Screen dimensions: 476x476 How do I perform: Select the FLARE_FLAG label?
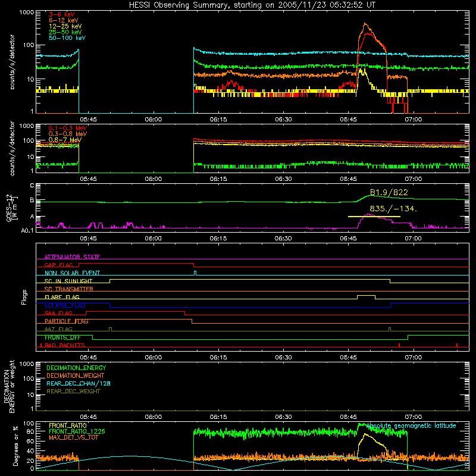(62, 297)
